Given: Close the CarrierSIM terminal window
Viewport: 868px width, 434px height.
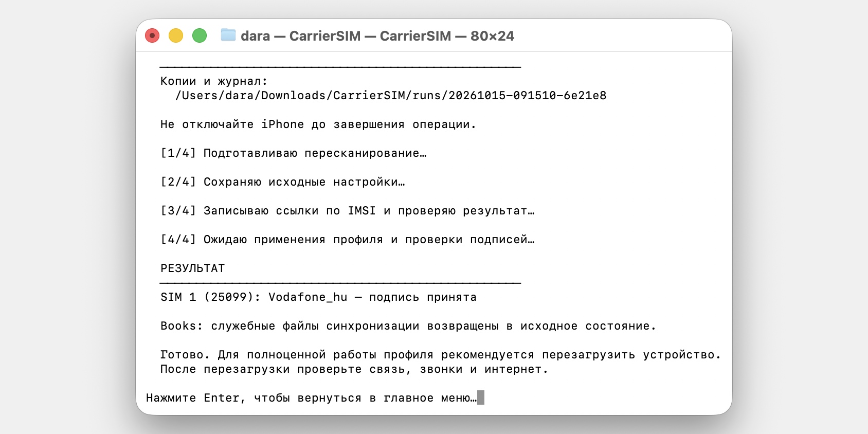Looking at the screenshot, I should pos(152,35).
